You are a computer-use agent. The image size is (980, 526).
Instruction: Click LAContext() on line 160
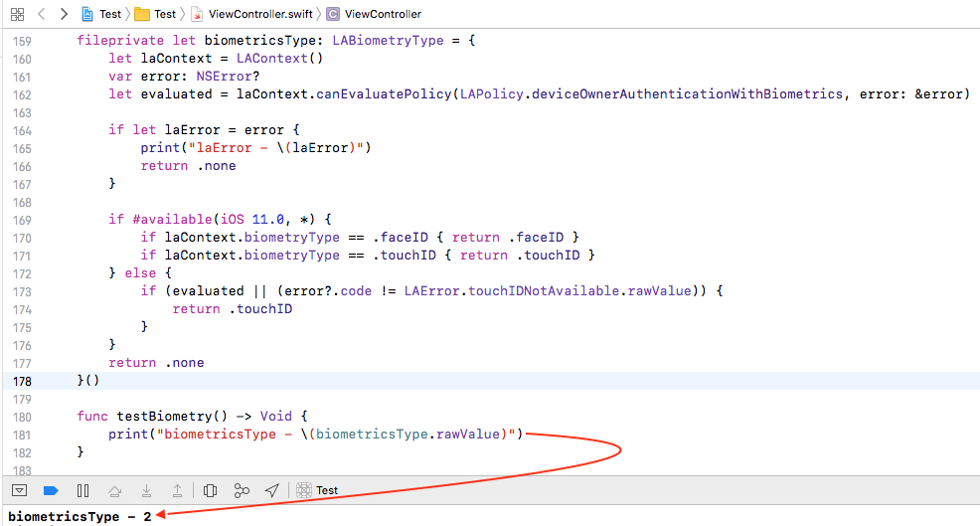point(279,58)
